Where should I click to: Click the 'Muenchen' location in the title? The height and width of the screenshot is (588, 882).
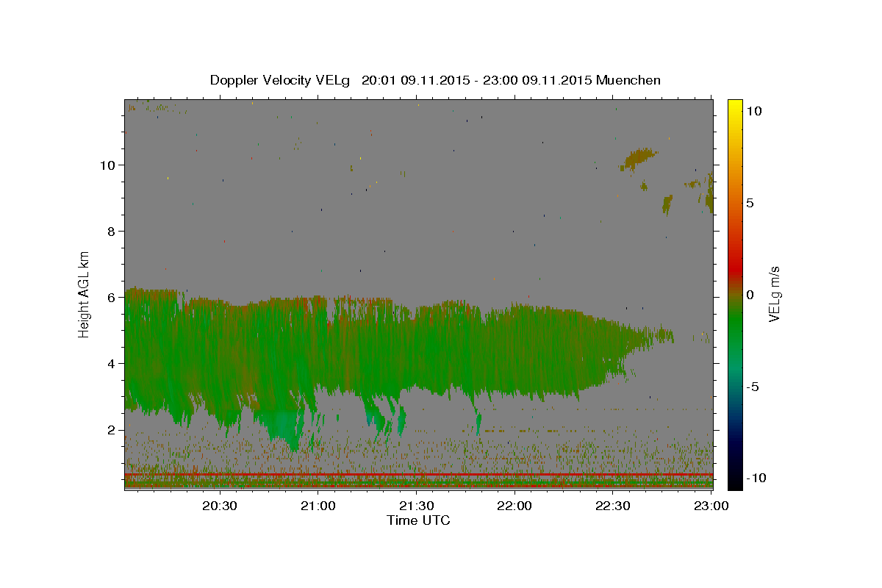tap(628, 80)
